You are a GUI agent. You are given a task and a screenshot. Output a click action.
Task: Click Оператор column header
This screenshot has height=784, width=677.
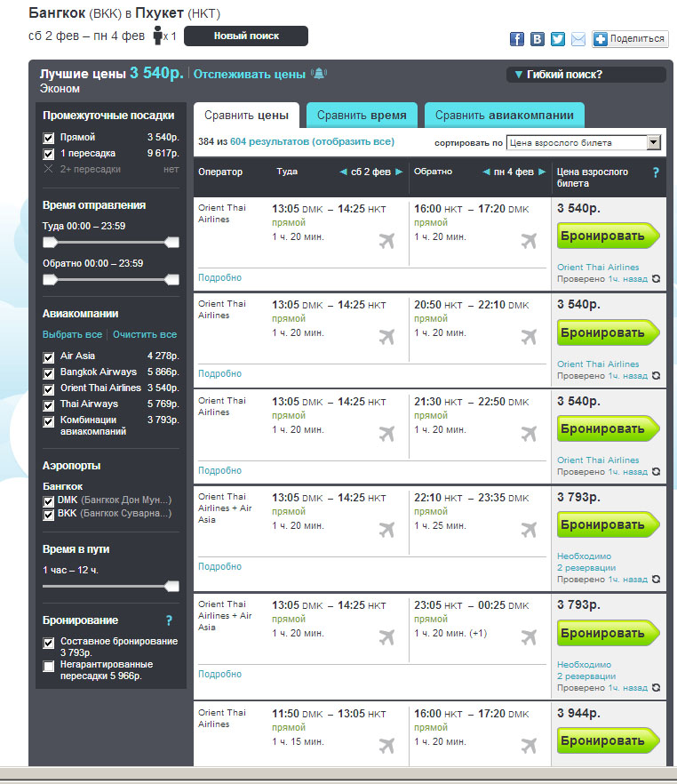tap(220, 172)
